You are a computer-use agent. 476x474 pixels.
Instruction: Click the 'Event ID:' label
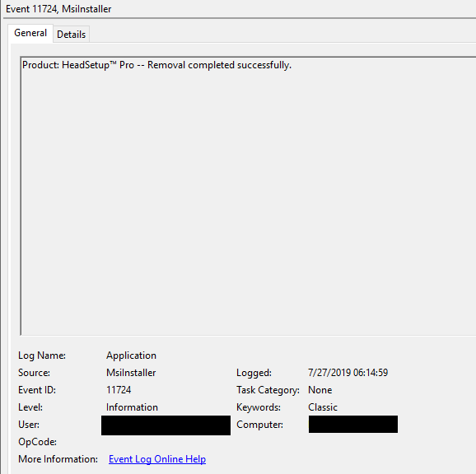coord(37,390)
